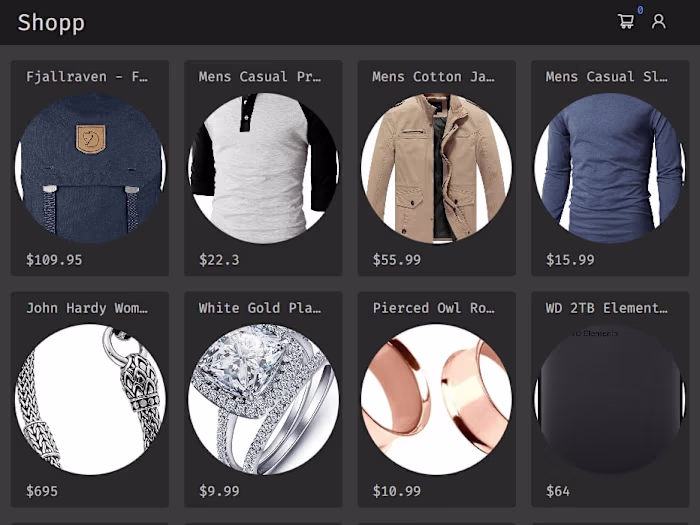
Task: Open the user account profile icon
Action: tap(658, 21)
